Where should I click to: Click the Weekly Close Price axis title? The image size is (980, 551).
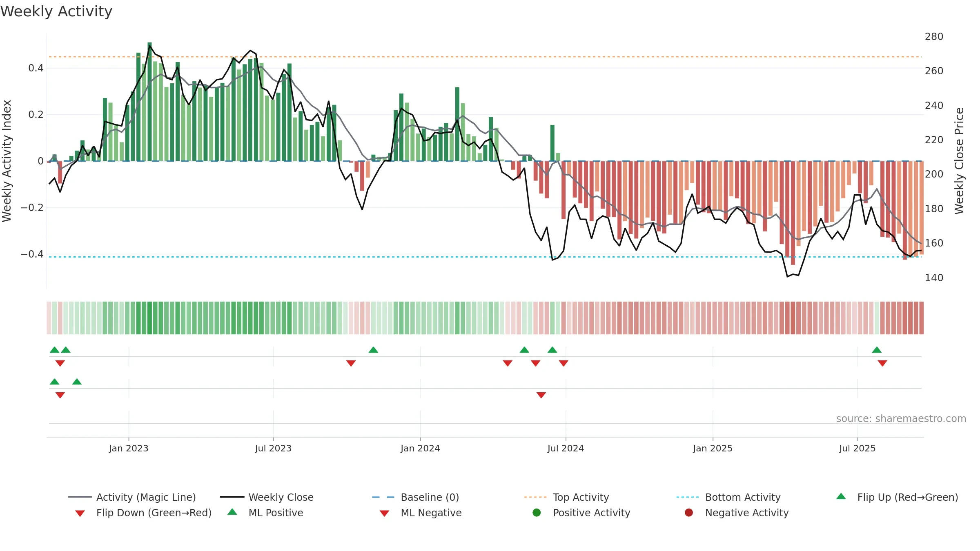(959, 161)
